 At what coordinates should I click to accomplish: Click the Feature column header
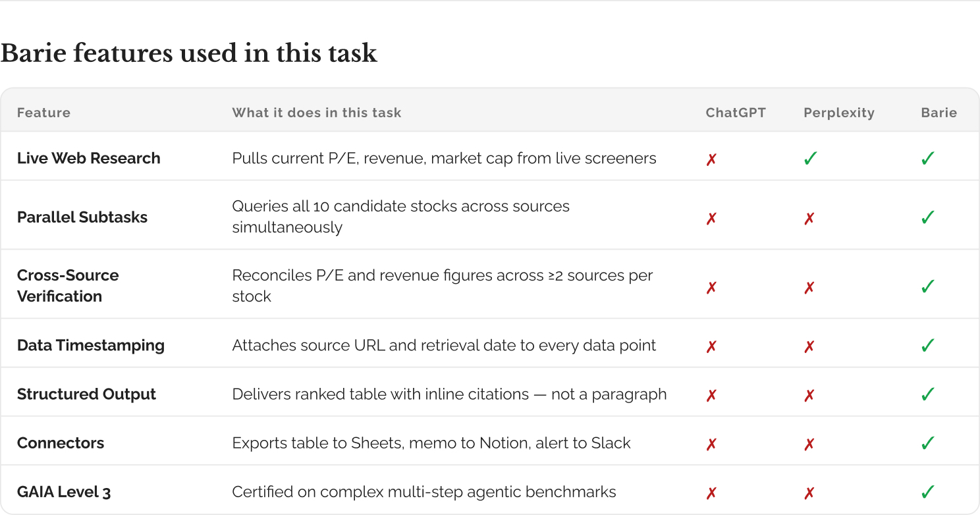click(x=43, y=113)
